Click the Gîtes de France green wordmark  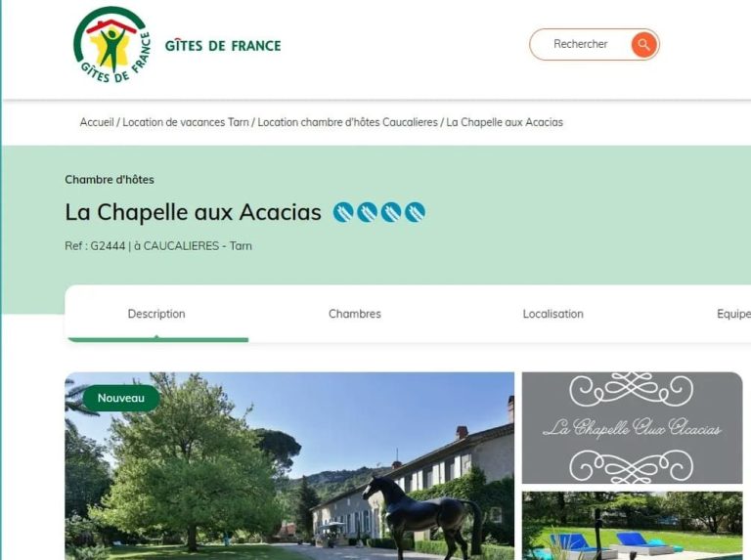pyautogui.click(x=223, y=46)
